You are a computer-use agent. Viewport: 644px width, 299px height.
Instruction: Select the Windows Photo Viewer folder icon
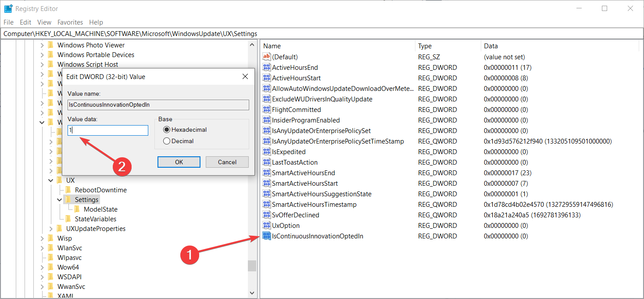coord(50,45)
